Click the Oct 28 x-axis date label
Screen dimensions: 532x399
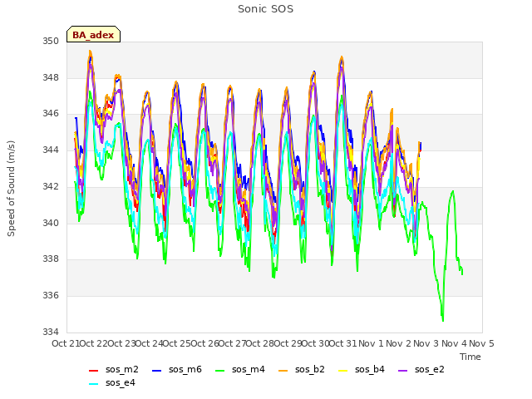(x=259, y=343)
